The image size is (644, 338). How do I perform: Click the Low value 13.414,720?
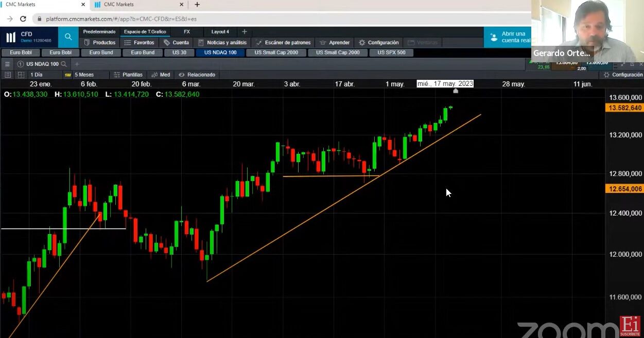coord(131,94)
